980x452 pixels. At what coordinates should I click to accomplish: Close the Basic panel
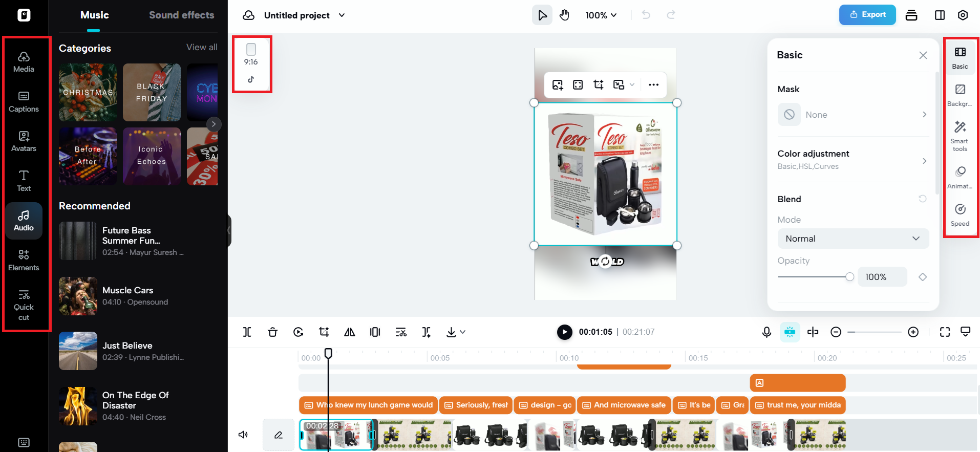(923, 55)
